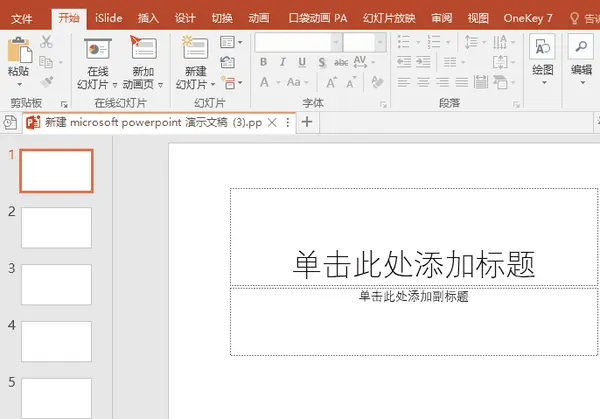Toggle strikethrough abc button
The image size is (600, 419).
(x=341, y=62)
